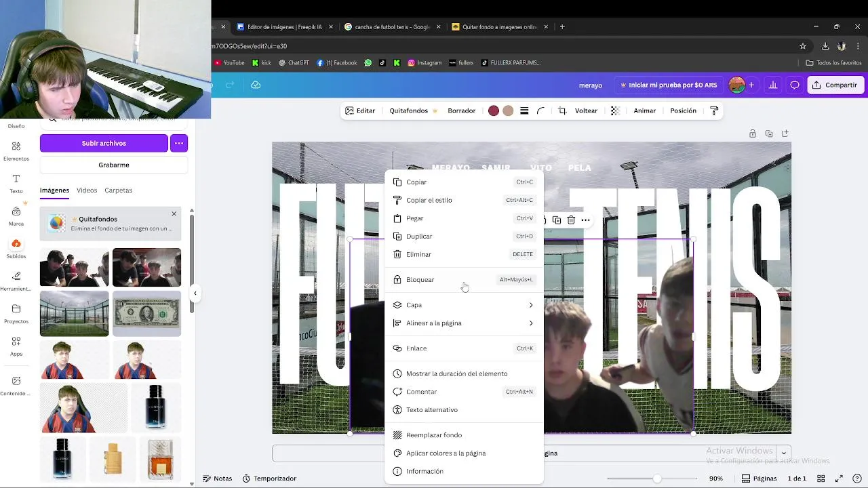Expand the Alinear a la página submenu
The image size is (868, 488).
click(465, 323)
